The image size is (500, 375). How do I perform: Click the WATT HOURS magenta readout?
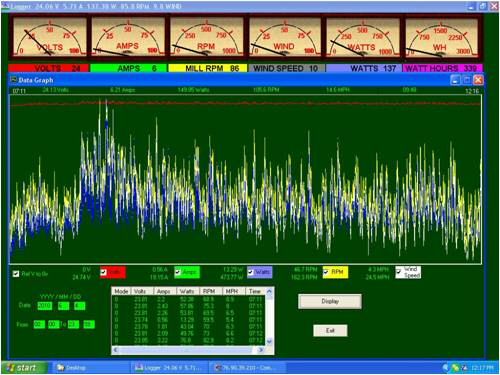442,68
